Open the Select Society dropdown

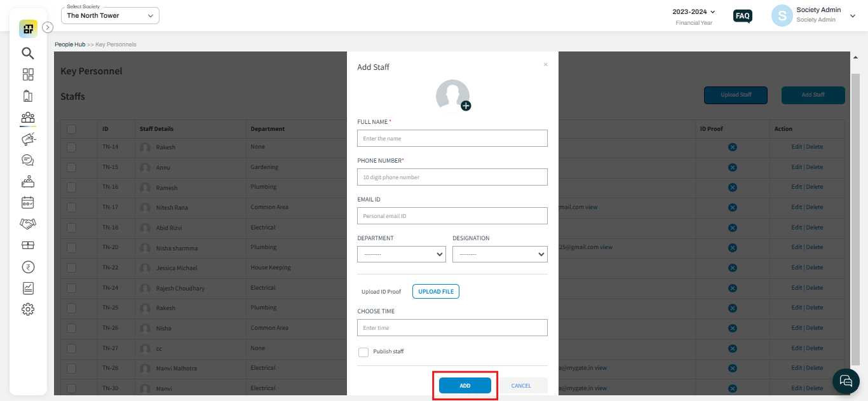109,15
